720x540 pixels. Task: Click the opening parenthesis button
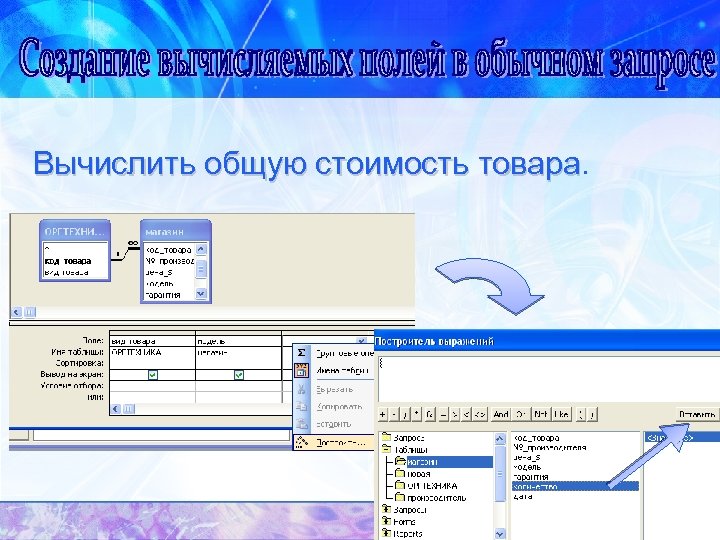coord(580,415)
